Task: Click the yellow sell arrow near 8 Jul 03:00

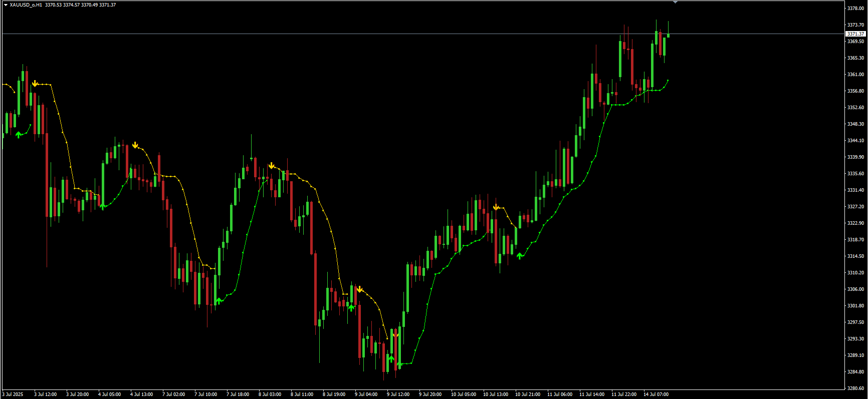Action: point(271,166)
